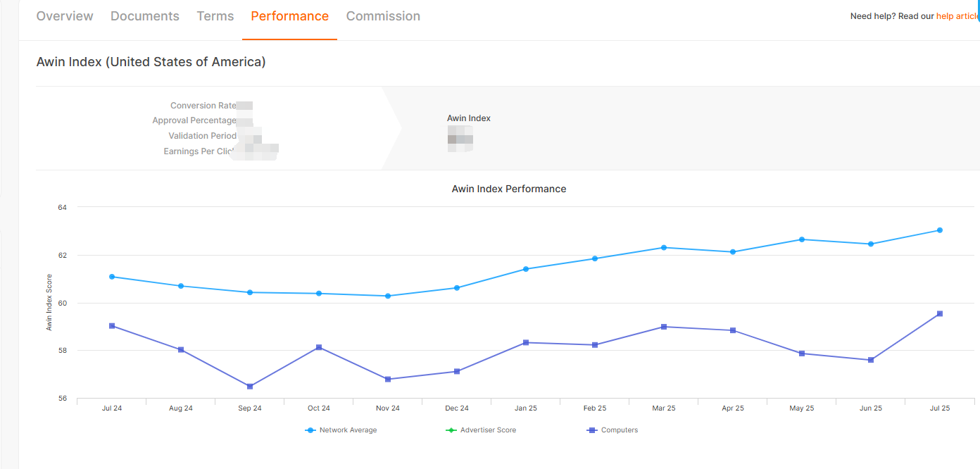Click the '56' y-axis value
The height and width of the screenshot is (469, 980).
(x=63, y=399)
